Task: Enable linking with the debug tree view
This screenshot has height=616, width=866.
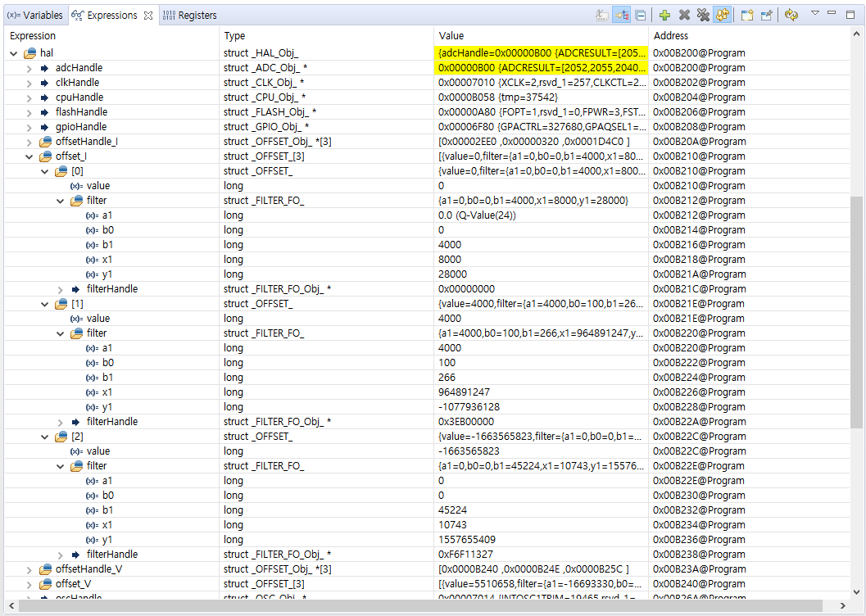Action: [x=621, y=15]
